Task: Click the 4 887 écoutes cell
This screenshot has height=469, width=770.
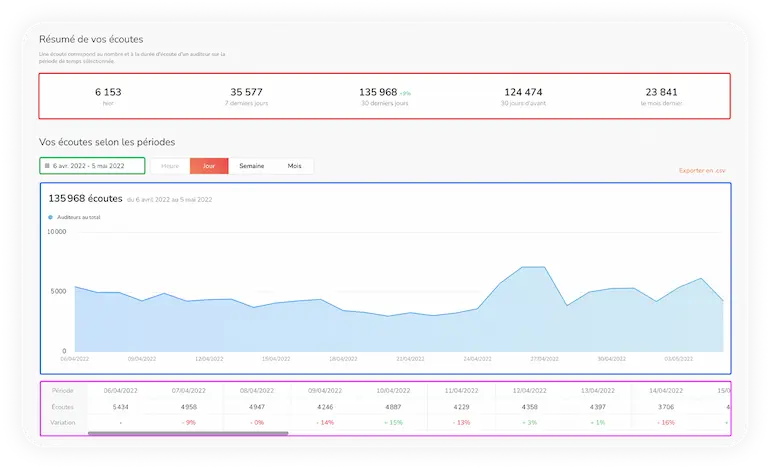Action: point(393,407)
